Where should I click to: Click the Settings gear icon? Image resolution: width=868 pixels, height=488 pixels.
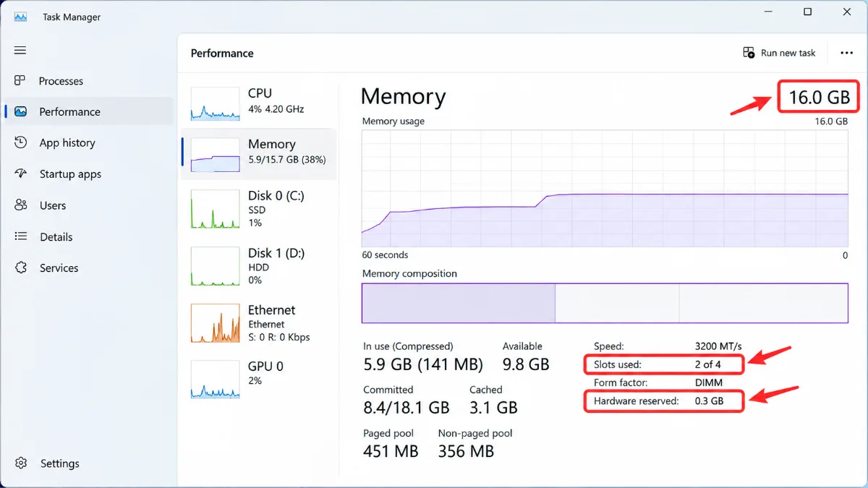tap(20, 463)
